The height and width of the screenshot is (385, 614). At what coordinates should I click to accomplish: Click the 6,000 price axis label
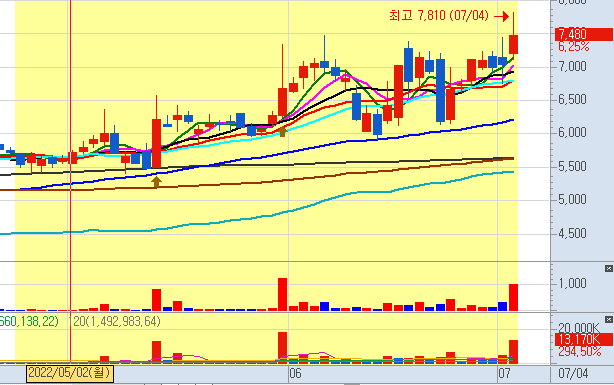(572, 132)
